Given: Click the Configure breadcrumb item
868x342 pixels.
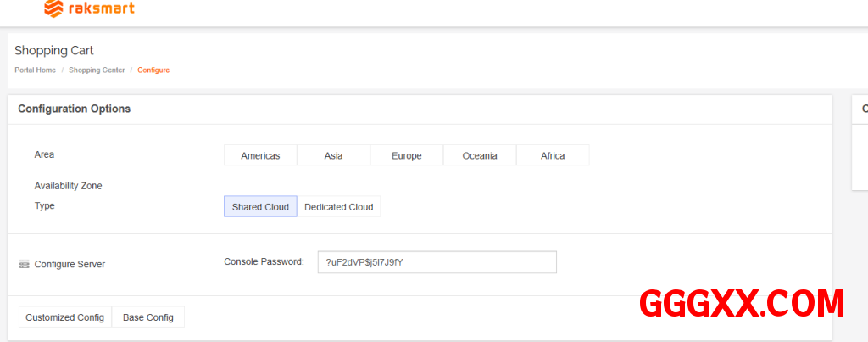Looking at the screenshot, I should click(x=153, y=70).
